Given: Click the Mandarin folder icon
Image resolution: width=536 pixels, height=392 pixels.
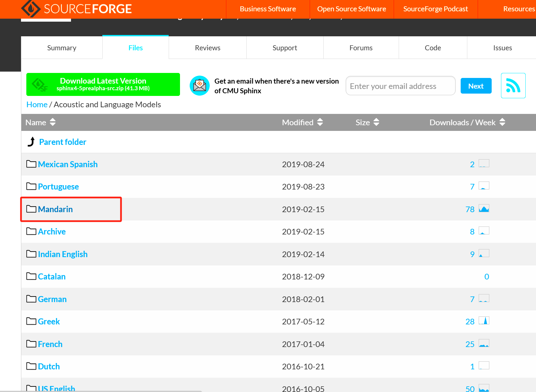Looking at the screenshot, I should point(31,209).
